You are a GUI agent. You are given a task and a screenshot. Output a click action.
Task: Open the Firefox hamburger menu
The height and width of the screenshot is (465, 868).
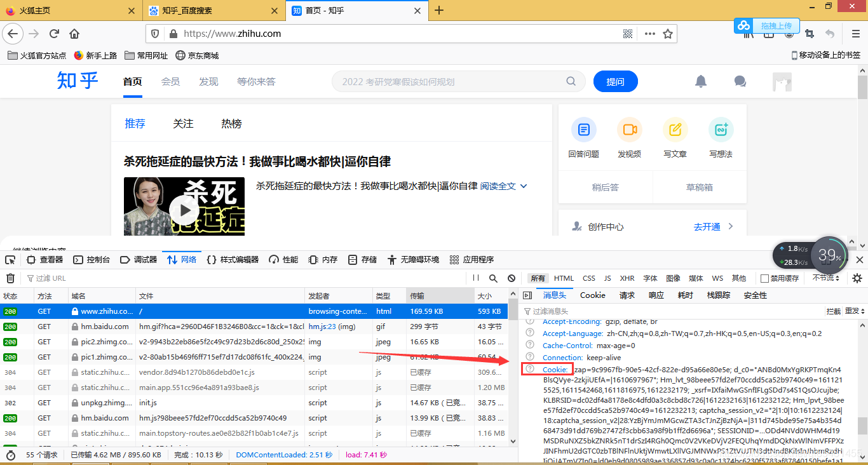pyautogui.click(x=856, y=34)
